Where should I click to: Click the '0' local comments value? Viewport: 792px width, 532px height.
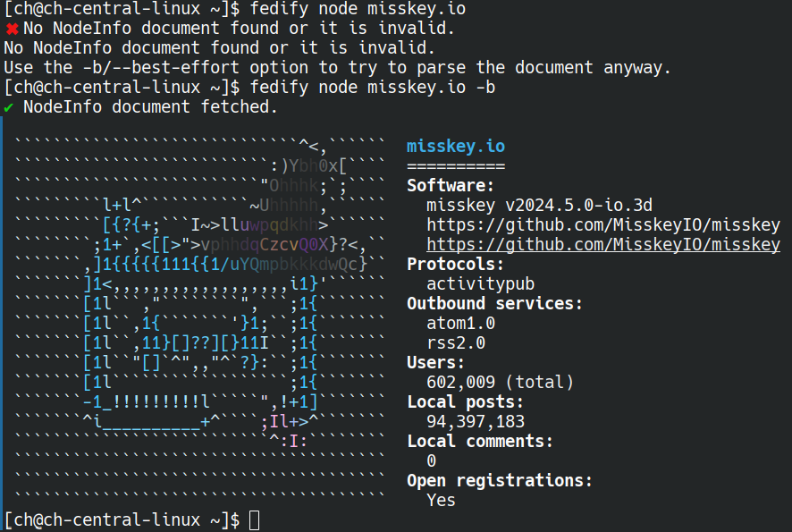(432, 461)
